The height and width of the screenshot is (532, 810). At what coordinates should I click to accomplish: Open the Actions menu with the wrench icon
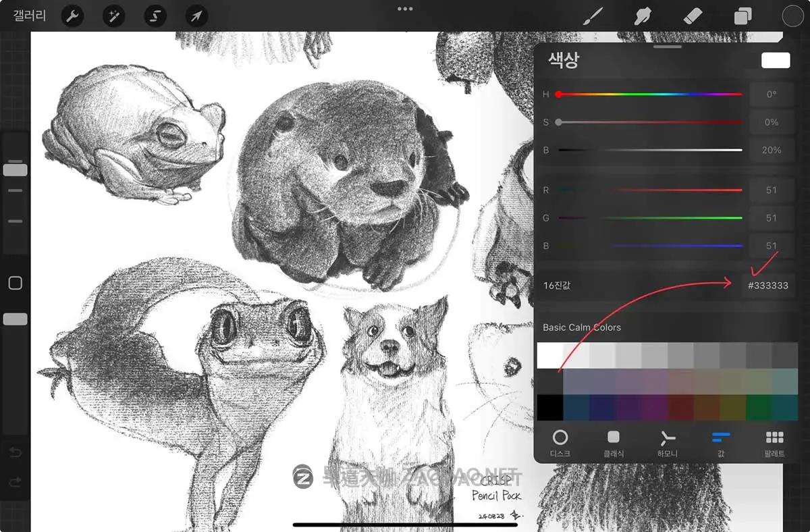pos(72,16)
